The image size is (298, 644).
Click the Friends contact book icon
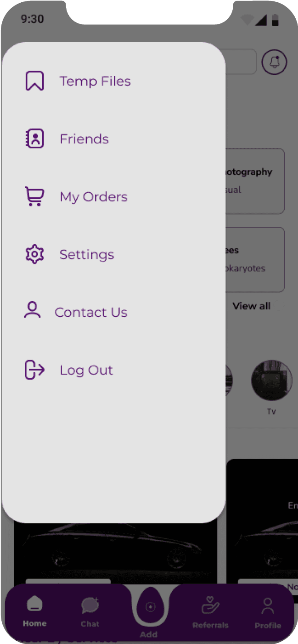point(34,139)
